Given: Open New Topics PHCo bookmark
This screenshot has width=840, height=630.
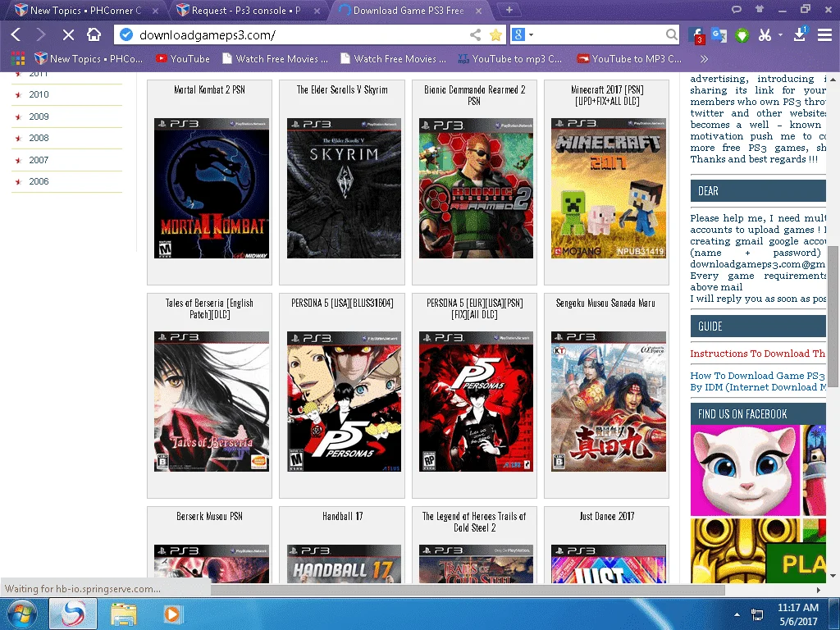Looking at the screenshot, I should coord(89,59).
